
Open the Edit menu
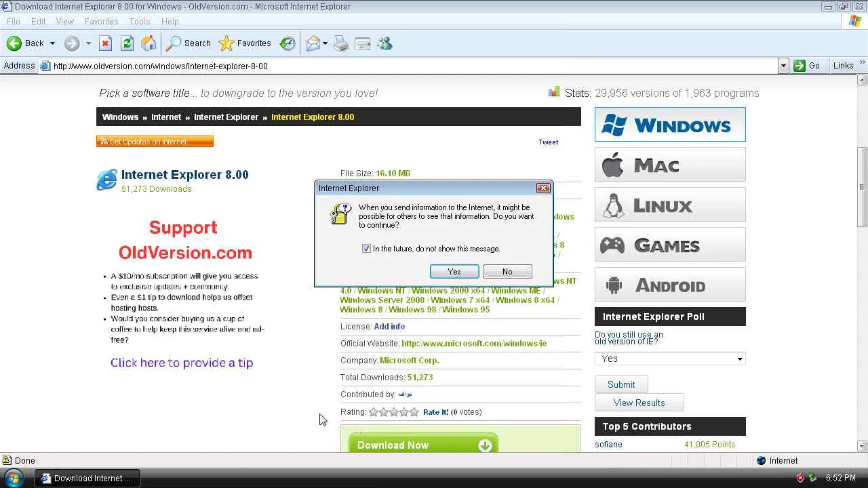(39, 22)
